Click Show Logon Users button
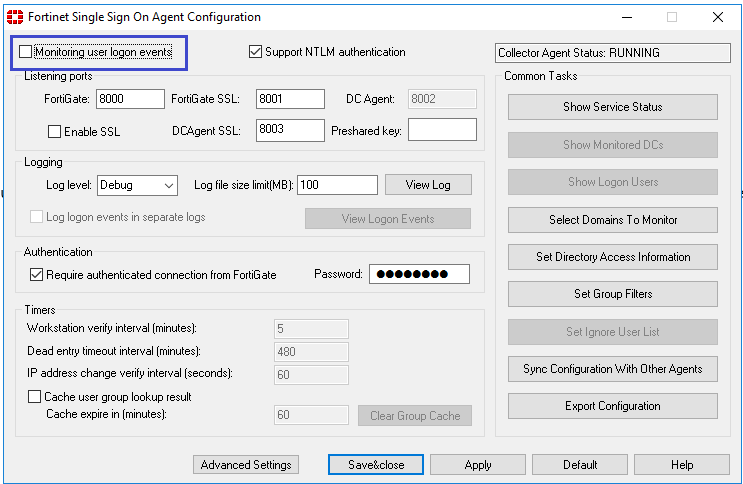Viewport: 743px width, 484px height. tap(613, 182)
